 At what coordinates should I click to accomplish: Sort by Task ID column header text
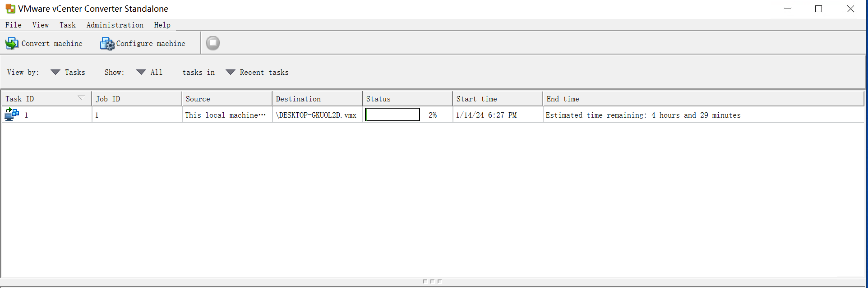tap(19, 99)
